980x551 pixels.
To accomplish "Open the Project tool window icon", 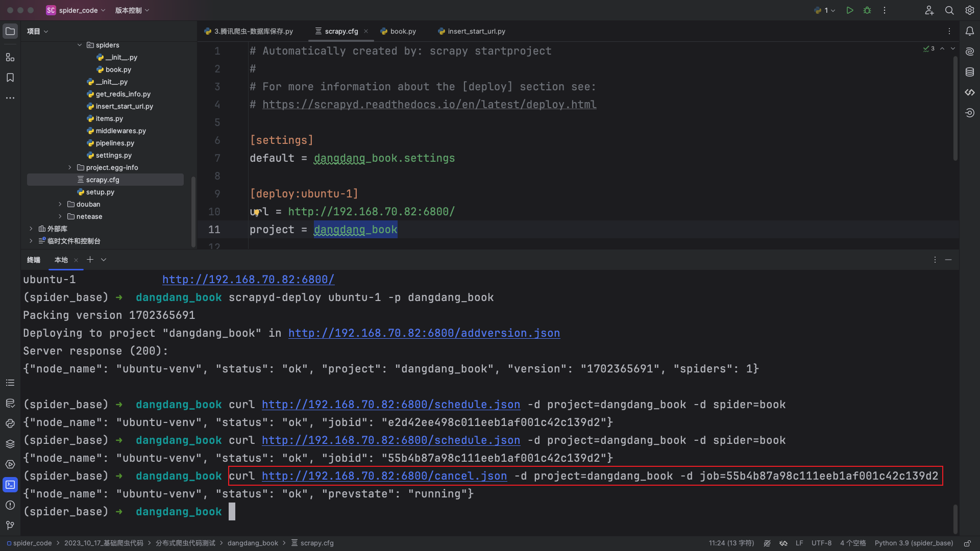I will coord(10,32).
